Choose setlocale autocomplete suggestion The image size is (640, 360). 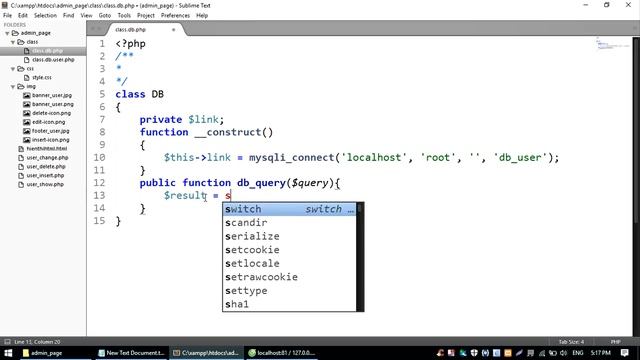[289, 263]
